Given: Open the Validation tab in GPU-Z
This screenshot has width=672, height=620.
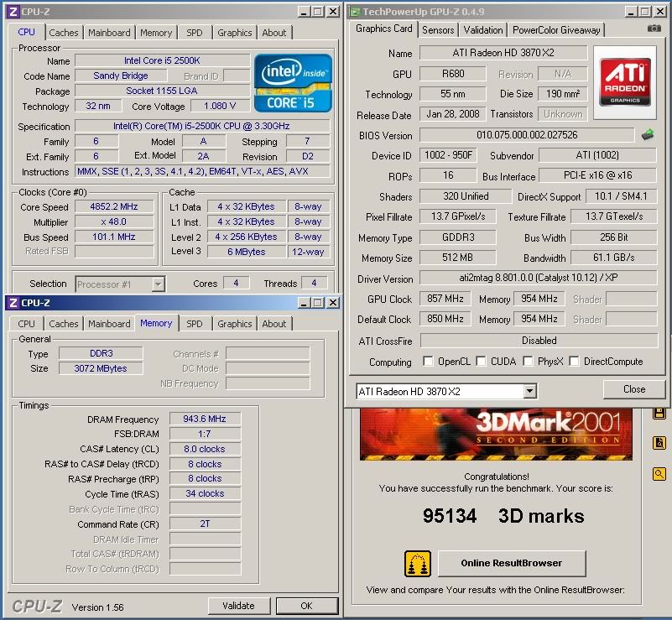Looking at the screenshot, I should (483, 30).
